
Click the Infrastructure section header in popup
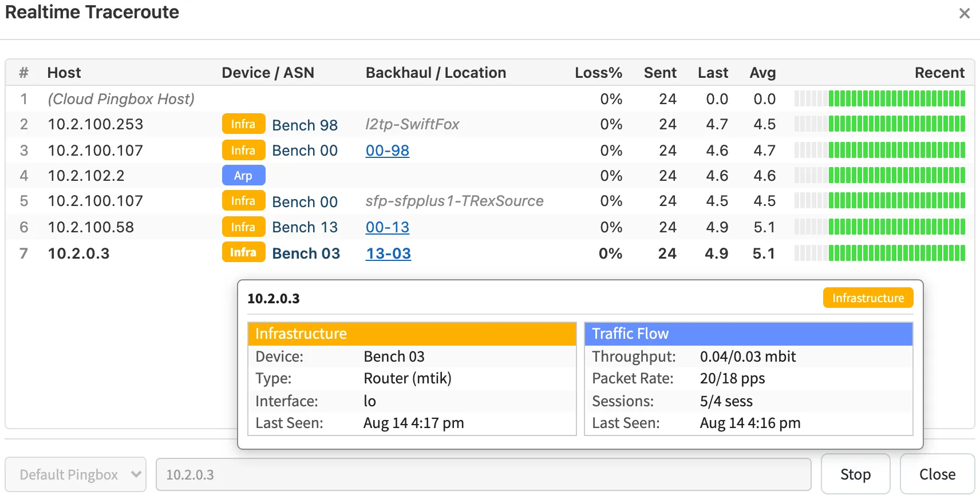click(412, 334)
